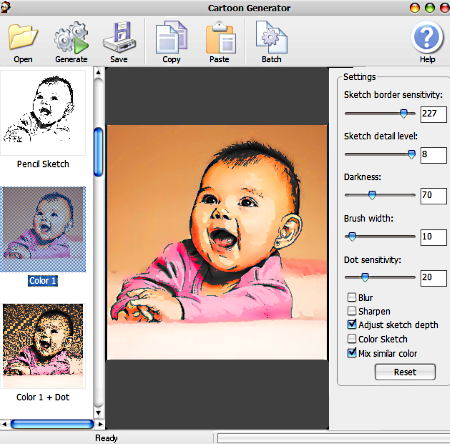Enable the Sharpen checkbox
This screenshot has height=444, width=450.
coord(351,311)
